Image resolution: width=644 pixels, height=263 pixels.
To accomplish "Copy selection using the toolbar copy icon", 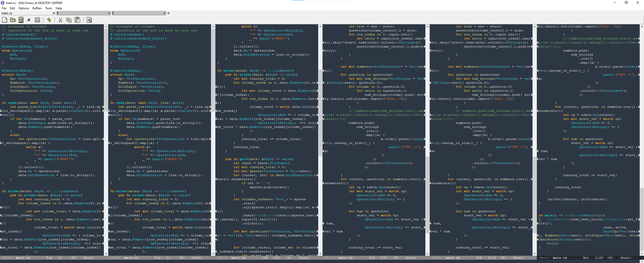I will tap(69, 20).
